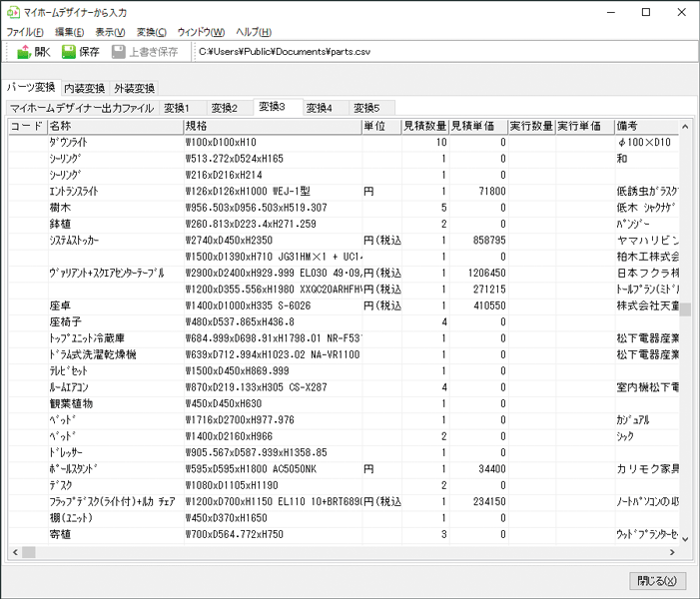Click the horizontal scrollbar left arrow
Viewport: 700px width, 599px height.
(15, 552)
